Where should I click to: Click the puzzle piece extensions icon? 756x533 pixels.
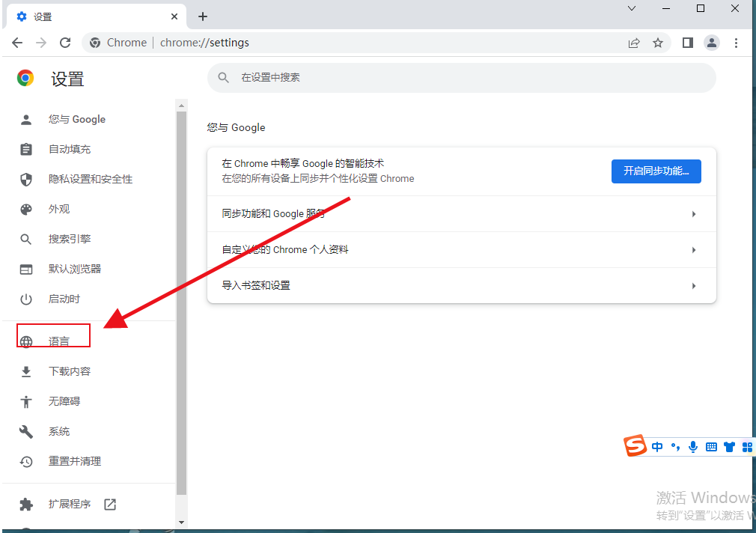(x=26, y=504)
